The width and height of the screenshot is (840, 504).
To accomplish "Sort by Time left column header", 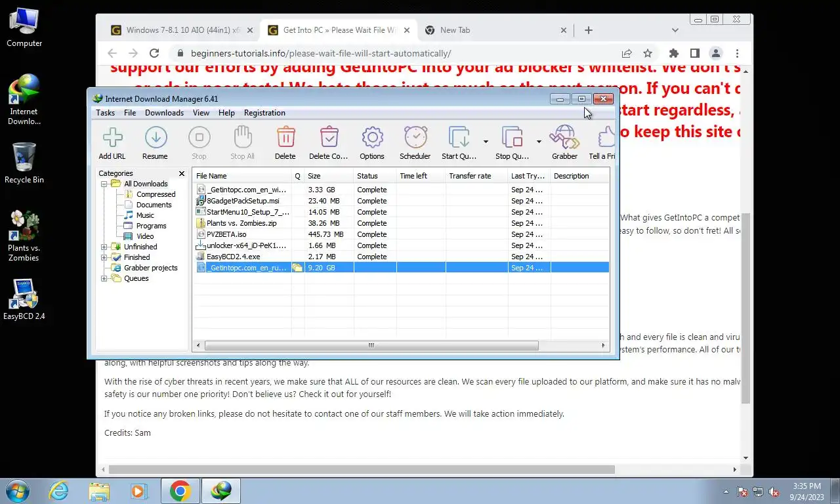I will pos(421,176).
